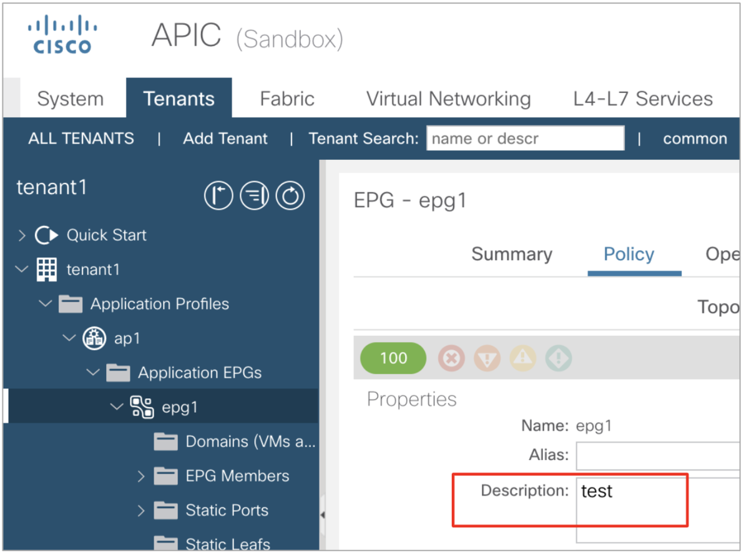
Task: Click into the Alias input field
Action: pos(658,455)
